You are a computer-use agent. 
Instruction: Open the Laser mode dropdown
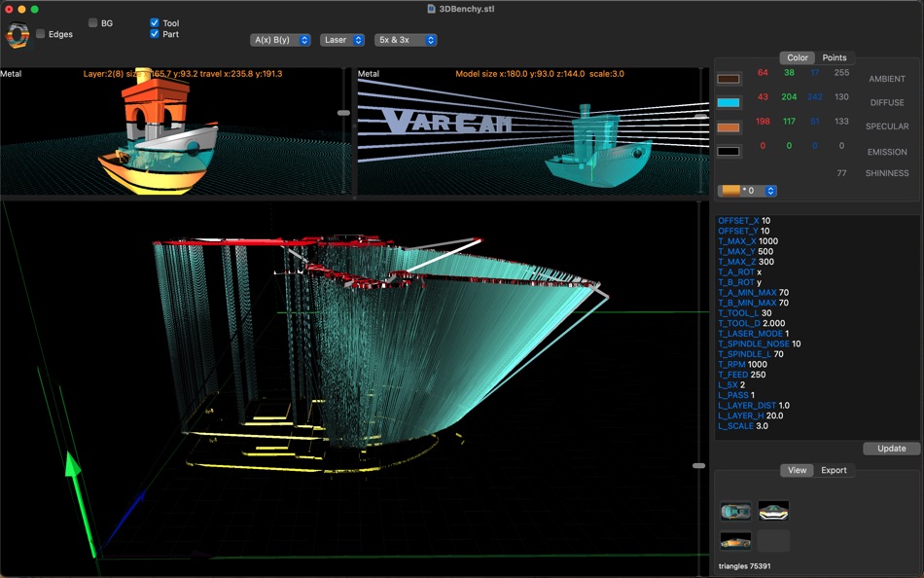pos(342,40)
